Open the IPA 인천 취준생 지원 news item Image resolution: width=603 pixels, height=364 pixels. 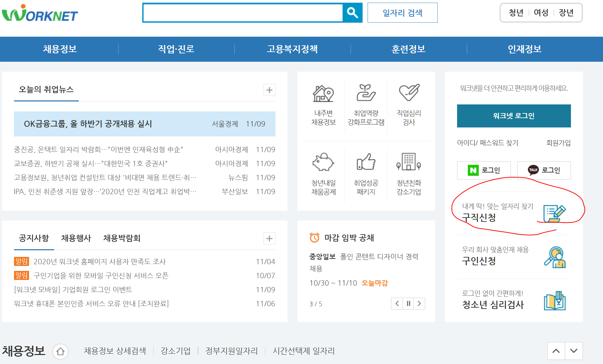[x=105, y=192]
